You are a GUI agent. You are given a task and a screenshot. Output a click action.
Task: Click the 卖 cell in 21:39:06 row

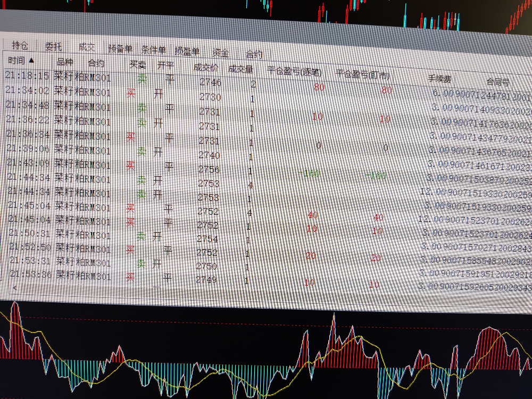coord(142,151)
